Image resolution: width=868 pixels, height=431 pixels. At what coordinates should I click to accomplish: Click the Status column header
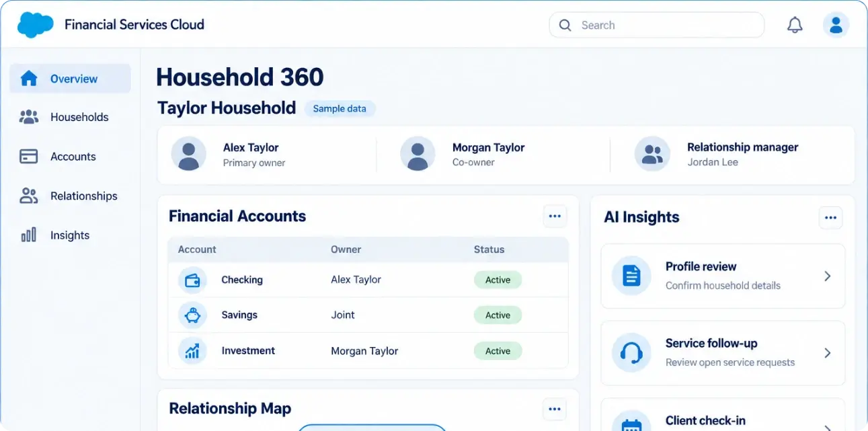coord(489,249)
